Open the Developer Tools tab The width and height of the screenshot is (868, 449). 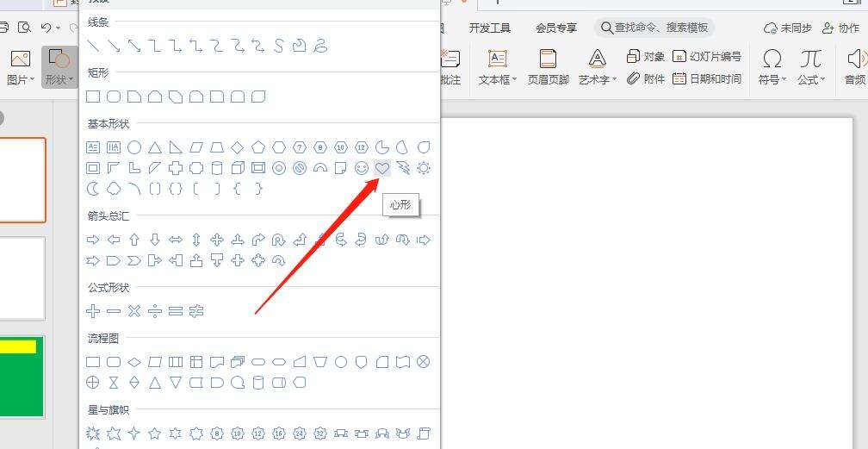pyautogui.click(x=490, y=28)
